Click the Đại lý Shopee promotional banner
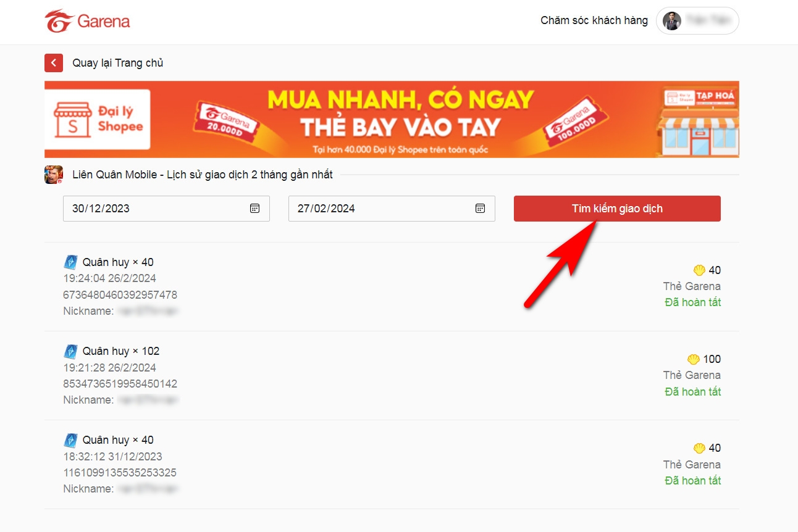Screen dimensions: 798x532 pyautogui.click(x=392, y=118)
